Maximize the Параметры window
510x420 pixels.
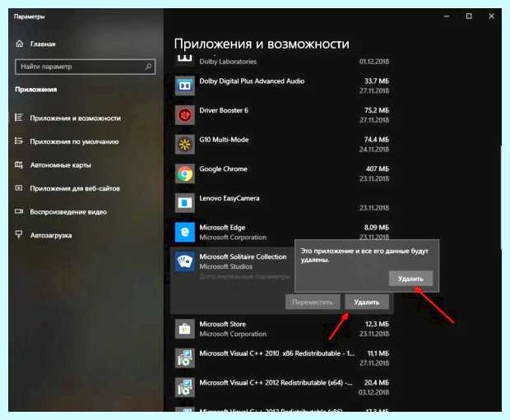[469, 16]
